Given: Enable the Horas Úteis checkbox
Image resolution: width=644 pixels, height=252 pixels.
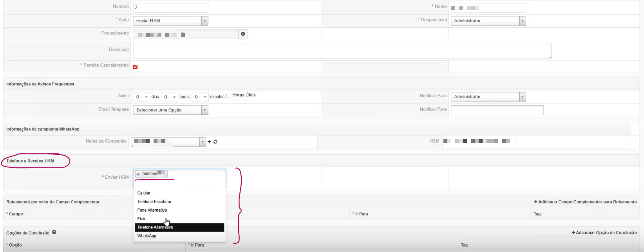Looking at the screenshot, I should 229,96.
